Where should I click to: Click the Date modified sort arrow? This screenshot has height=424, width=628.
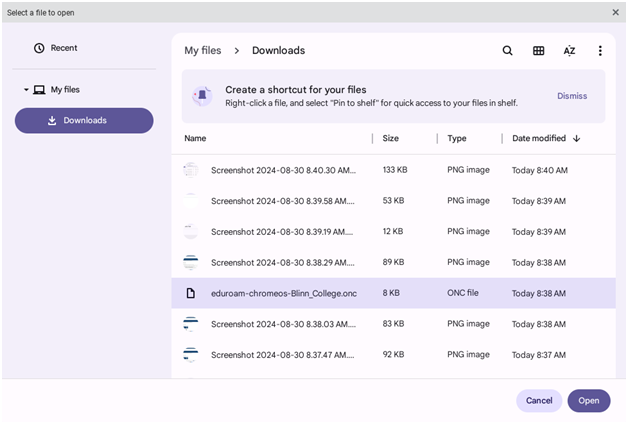pos(577,139)
